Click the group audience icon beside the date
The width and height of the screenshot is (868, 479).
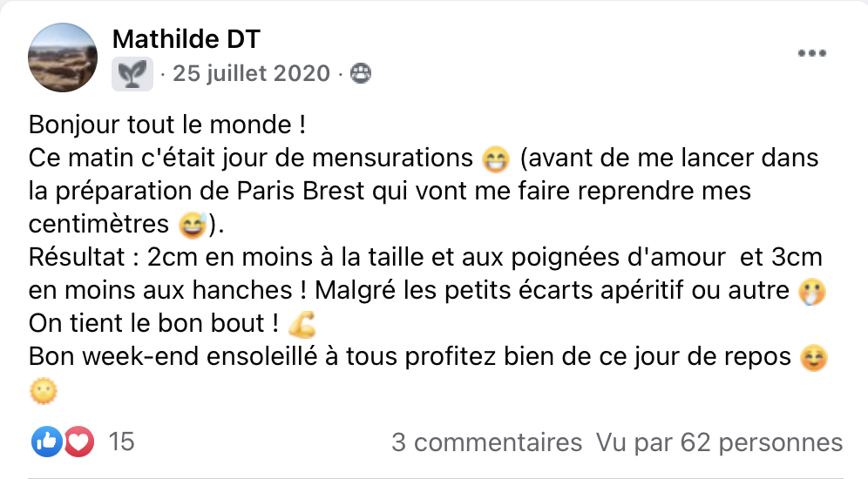pyautogui.click(x=360, y=75)
